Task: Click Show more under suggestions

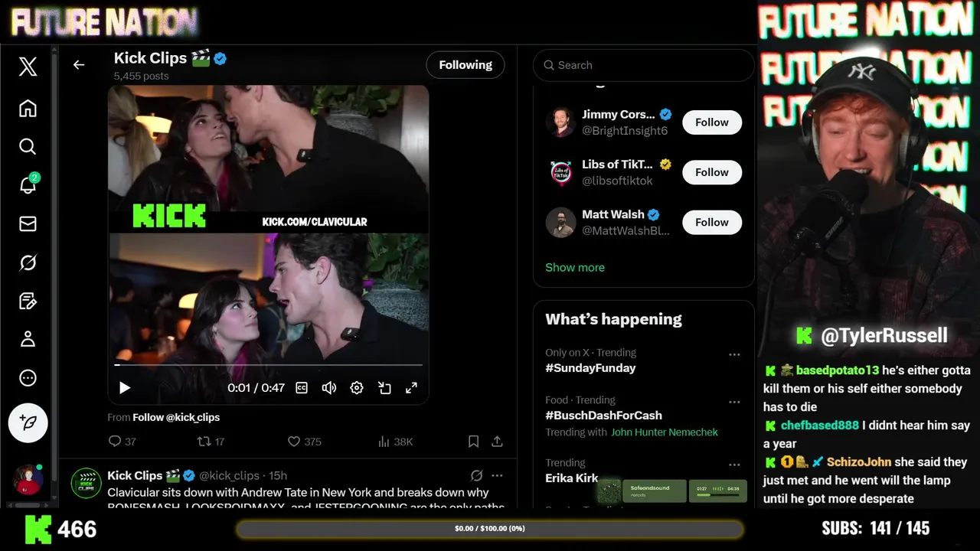Action: pyautogui.click(x=575, y=267)
